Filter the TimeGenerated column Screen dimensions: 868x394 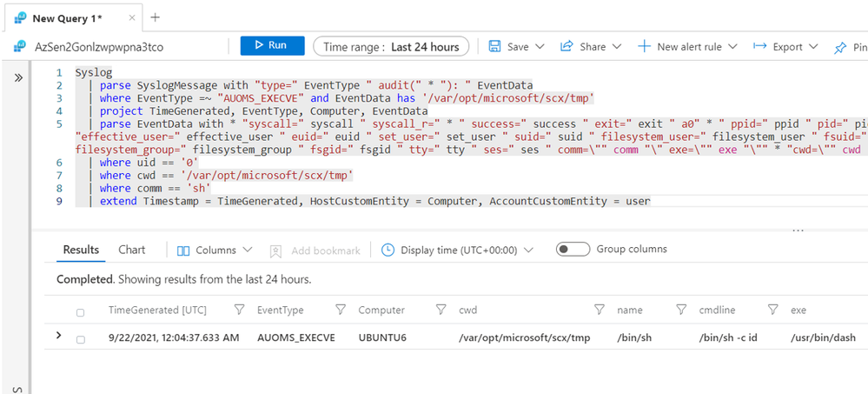coord(239,310)
